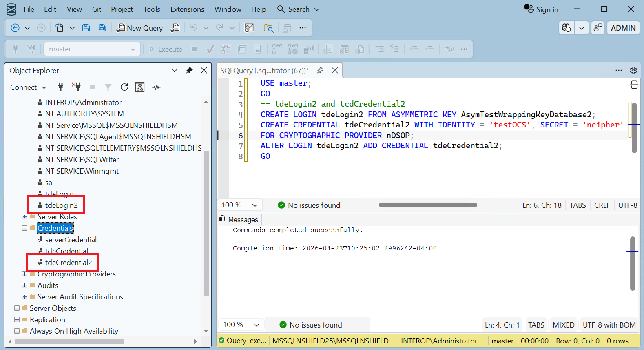Click the Messages pane vertical scrollbar

633,263
